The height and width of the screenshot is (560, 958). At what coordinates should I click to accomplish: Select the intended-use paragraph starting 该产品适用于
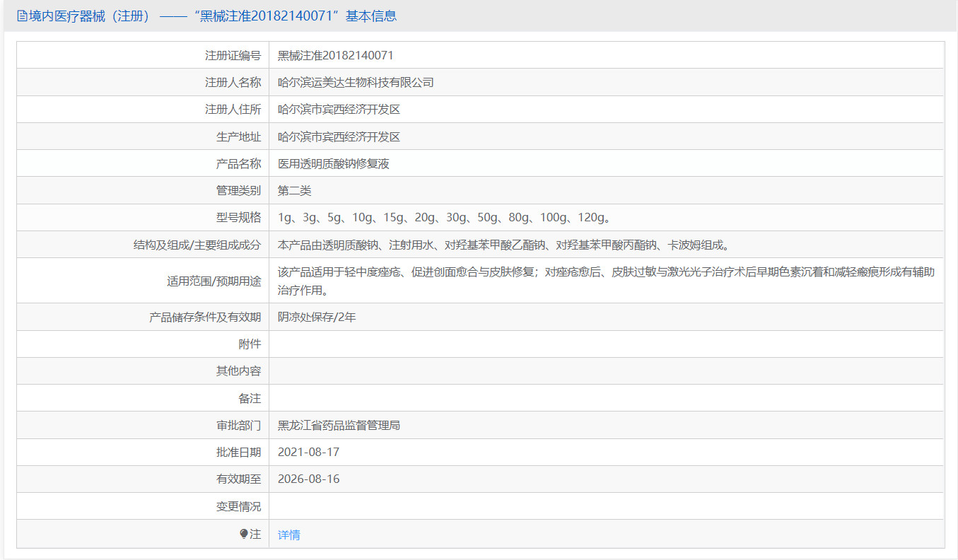[x=607, y=281]
